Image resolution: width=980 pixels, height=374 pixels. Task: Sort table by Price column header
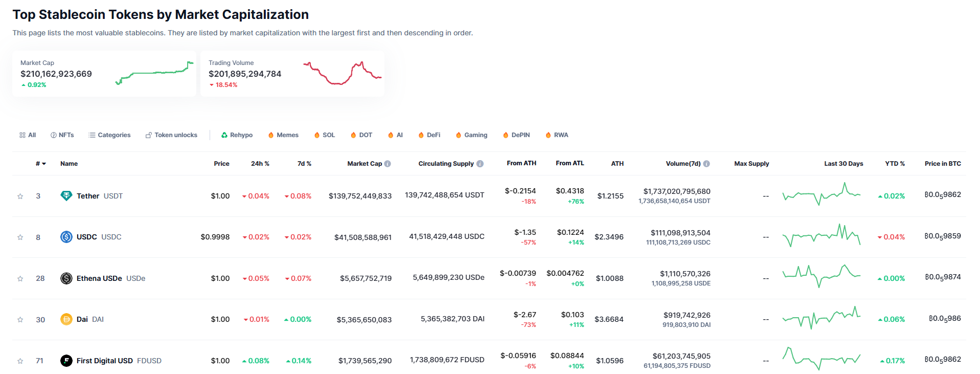221,164
